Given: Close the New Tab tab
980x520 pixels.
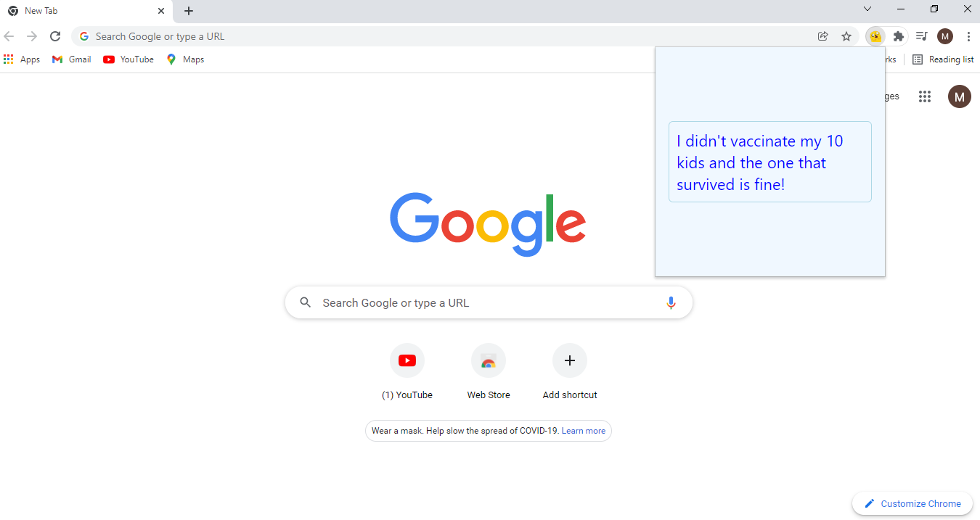Looking at the screenshot, I should [161, 11].
